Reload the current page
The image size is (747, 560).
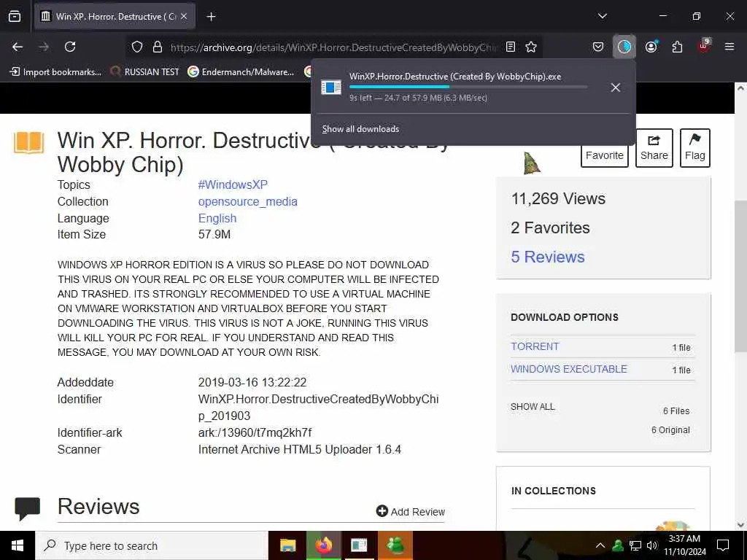click(x=70, y=47)
